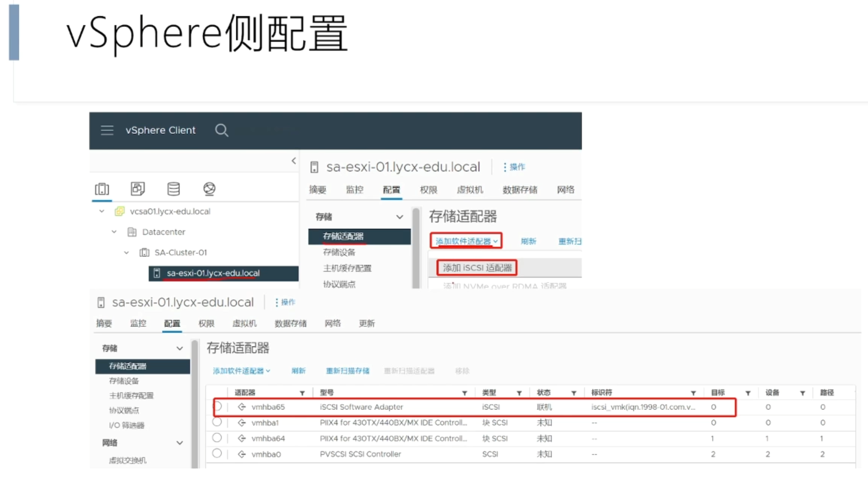This screenshot has width=868, height=477.
Task: Click PVSCSI SCSI Controller cell
Action: (360, 454)
